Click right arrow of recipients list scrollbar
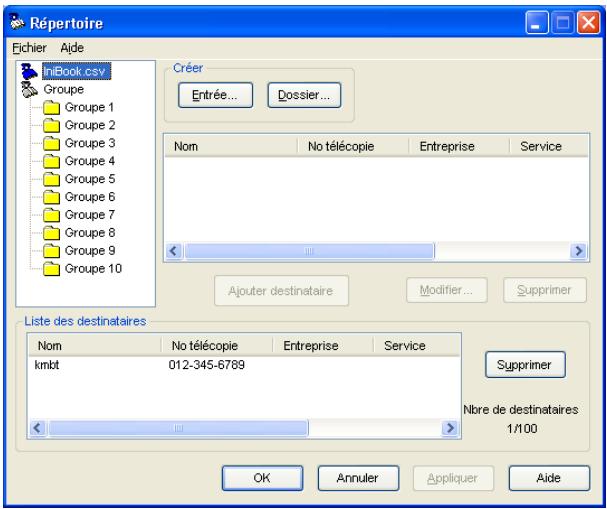Viewport: 607px width, 509px height. (x=450, y=428)
